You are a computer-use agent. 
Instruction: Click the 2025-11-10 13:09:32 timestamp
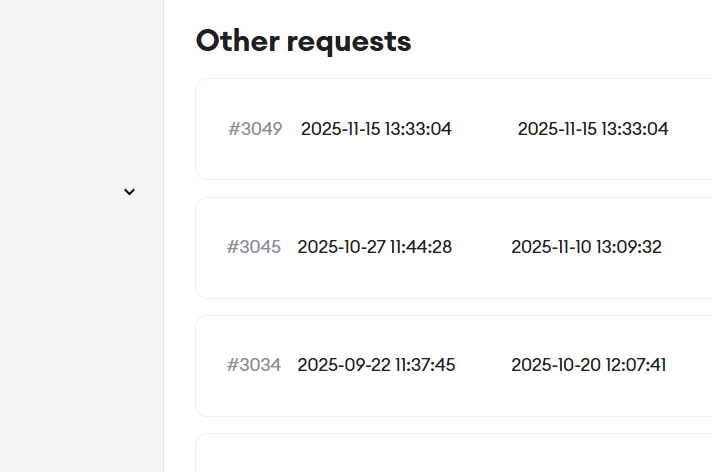pos(586,247)
